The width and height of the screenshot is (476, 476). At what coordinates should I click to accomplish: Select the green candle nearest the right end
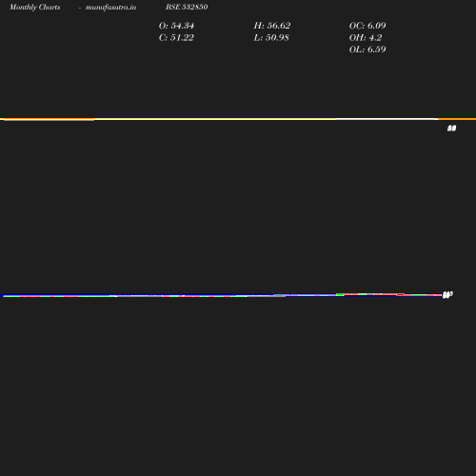(x=362, y=294)
